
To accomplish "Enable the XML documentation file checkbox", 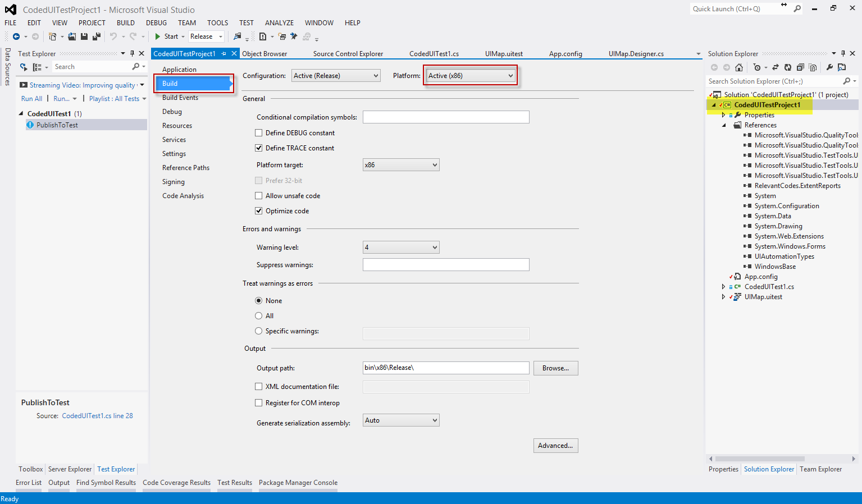I will click(x=258, y=387).
